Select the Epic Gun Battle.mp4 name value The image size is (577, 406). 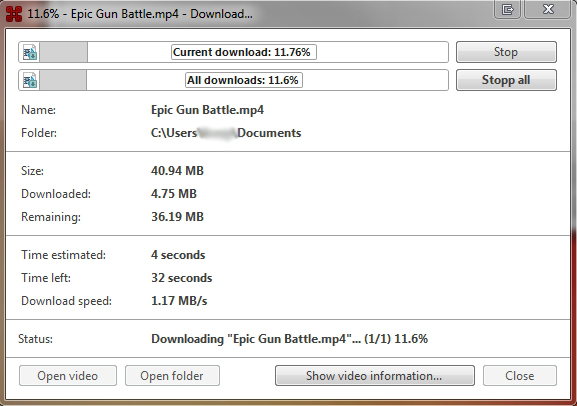207,110
